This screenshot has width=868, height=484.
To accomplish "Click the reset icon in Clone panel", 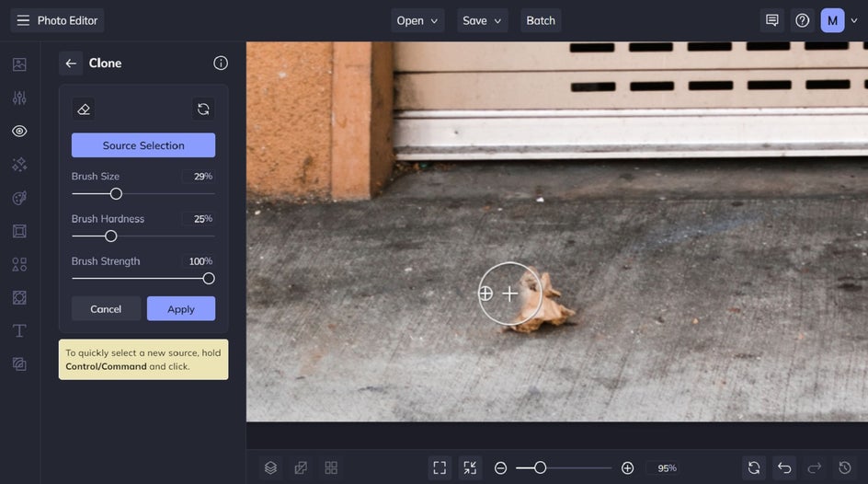I will coord(203,109).
